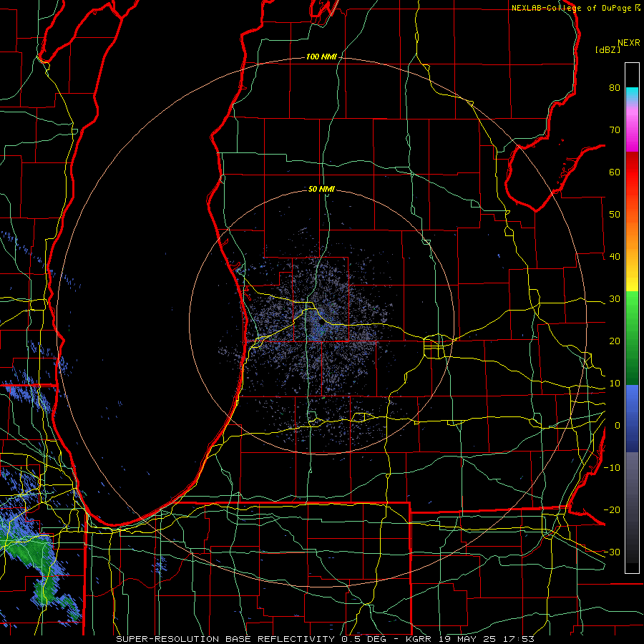Click the NEXR label above the color scale
Screen dimensions: 644x644
coord(628,43)
